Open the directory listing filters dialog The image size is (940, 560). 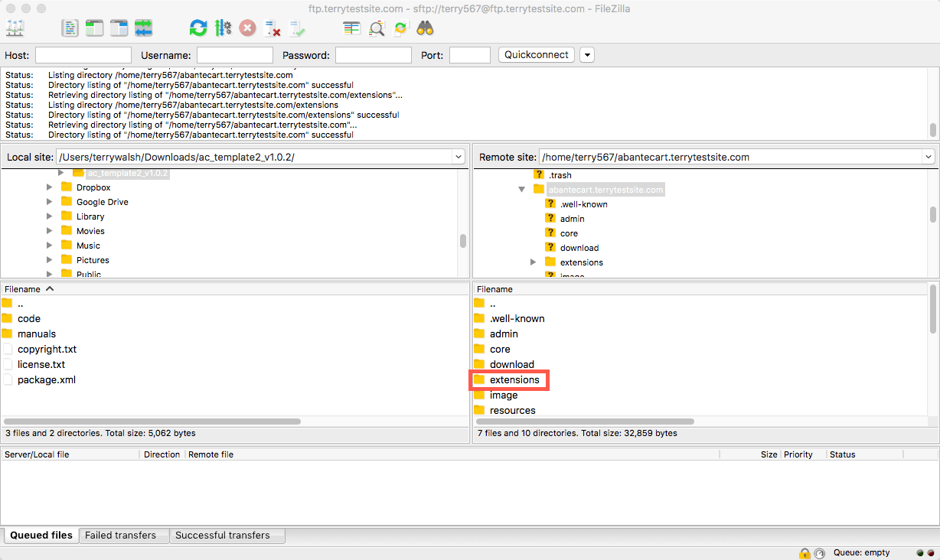click(351, 28)
